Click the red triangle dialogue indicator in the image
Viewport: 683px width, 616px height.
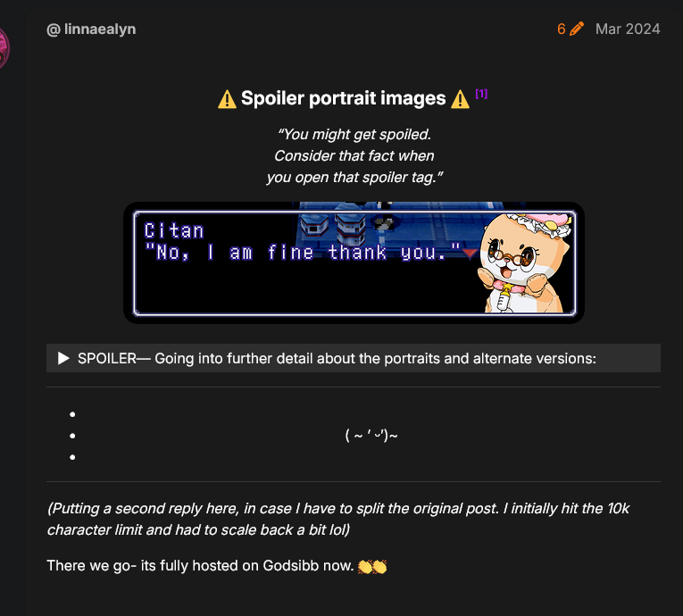pos(469,254)
